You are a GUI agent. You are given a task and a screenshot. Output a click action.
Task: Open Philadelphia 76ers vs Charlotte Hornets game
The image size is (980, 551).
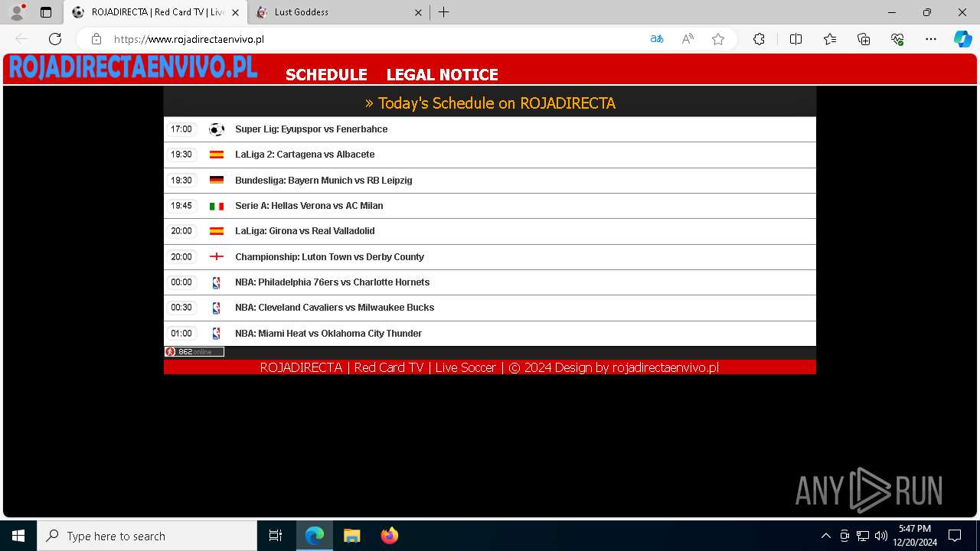coord(332,282)
